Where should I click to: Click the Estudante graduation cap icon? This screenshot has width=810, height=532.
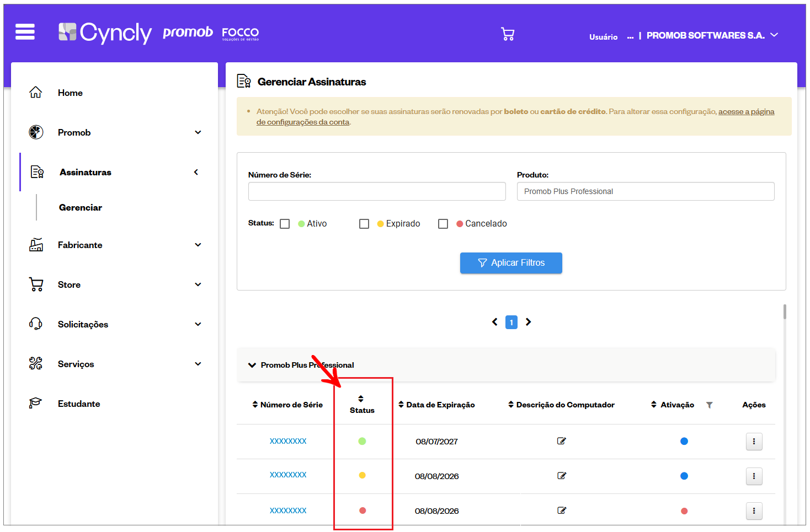point(36,404)
